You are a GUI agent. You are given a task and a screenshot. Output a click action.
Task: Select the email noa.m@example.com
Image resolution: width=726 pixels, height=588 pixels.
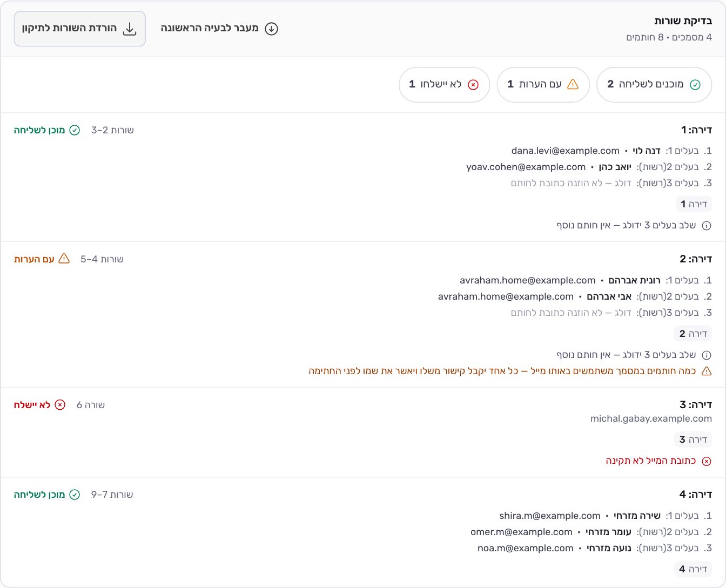tap(526, 548)
